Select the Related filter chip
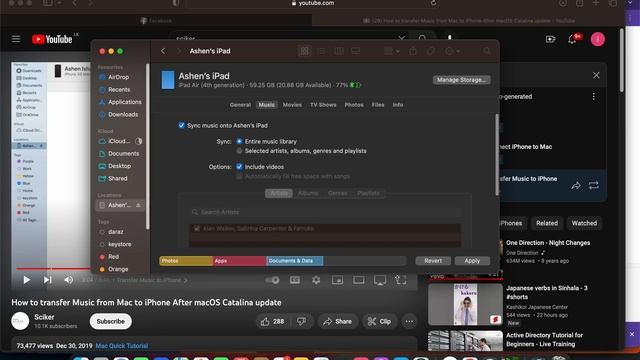 coord(547,223)
